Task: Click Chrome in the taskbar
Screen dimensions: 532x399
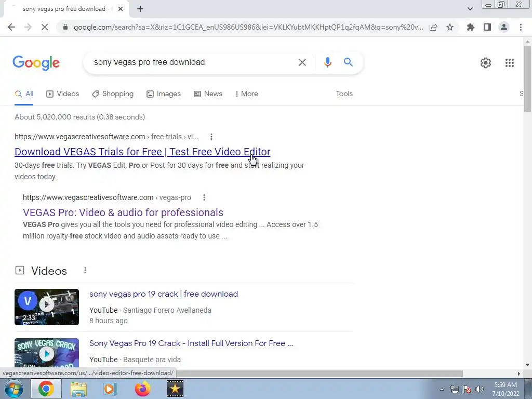Action: pyautogui.click(x=46, y=389)
